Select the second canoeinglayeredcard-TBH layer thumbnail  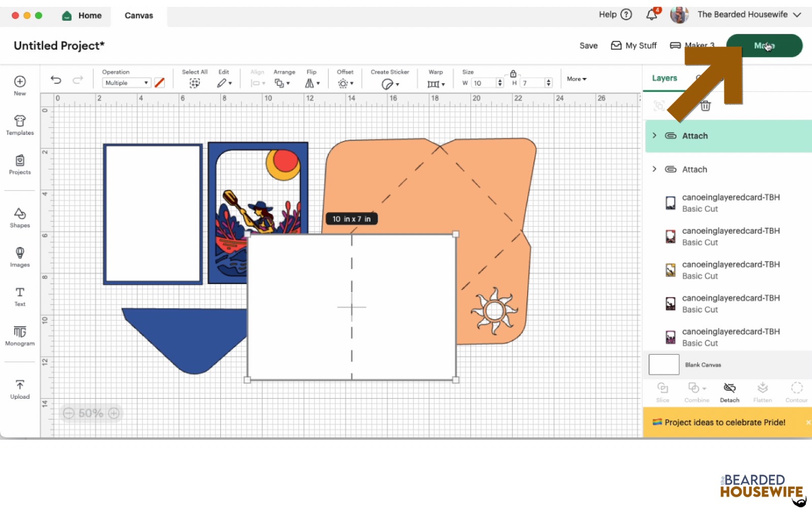[x=670, y=236]
